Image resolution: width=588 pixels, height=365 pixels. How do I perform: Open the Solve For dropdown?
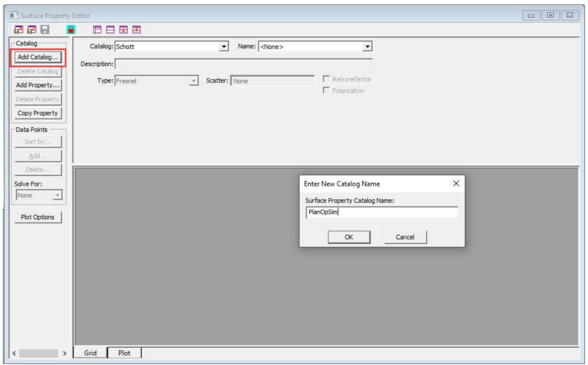[x=58, y=196]
